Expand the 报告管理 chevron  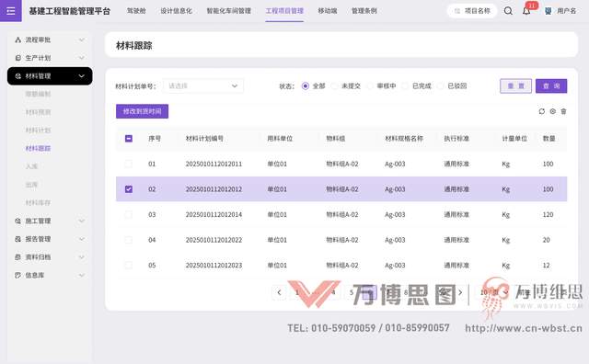82,239
